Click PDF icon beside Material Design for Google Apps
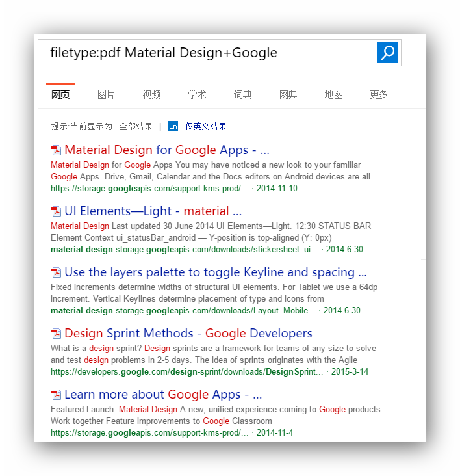460x476 pixels. 56,150
